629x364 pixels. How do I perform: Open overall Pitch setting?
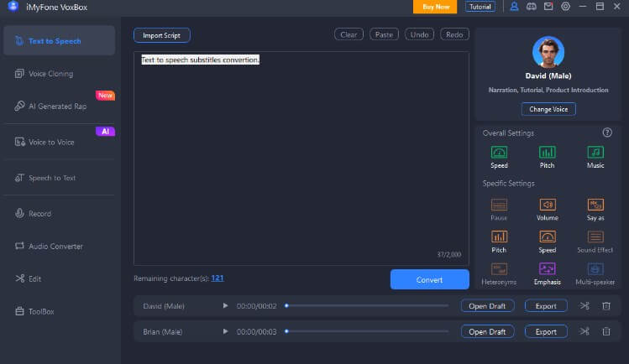click(x=548, y=157)
